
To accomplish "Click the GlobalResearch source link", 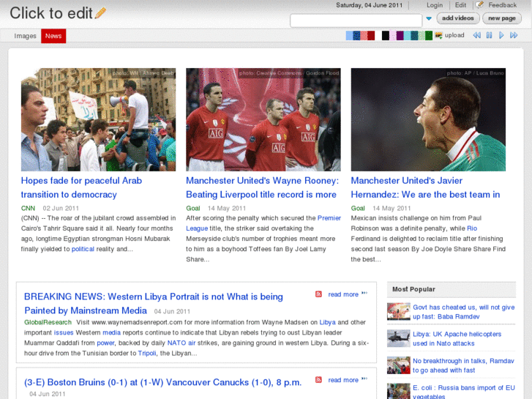I will (48, 322).
